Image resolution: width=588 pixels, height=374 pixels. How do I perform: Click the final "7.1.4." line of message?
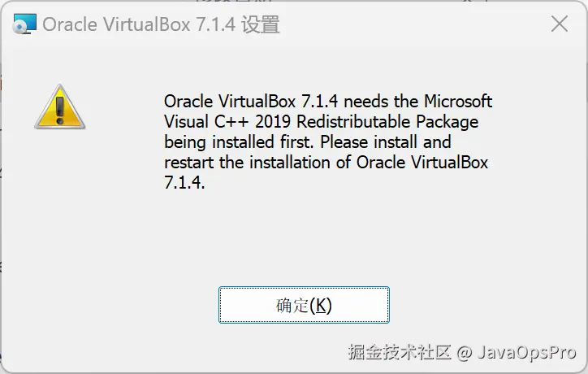(x=185, y=183)
